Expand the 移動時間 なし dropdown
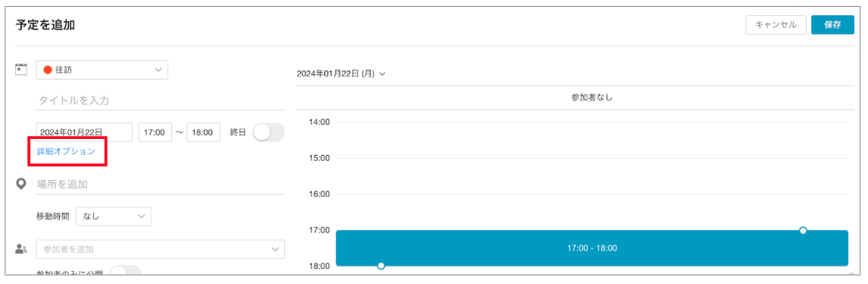The width and height of the screenshot is (868, 284). point(114,216)
